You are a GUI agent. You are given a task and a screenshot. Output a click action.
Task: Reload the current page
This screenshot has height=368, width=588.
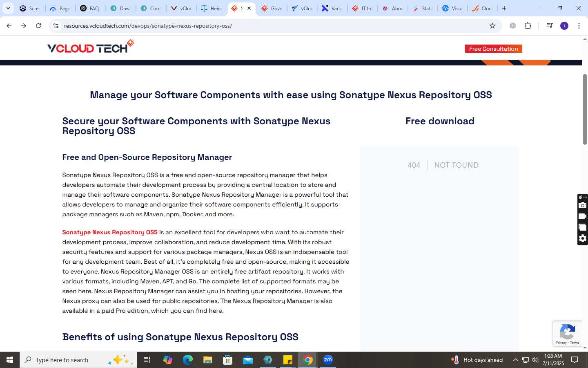[x=38, y=26]
